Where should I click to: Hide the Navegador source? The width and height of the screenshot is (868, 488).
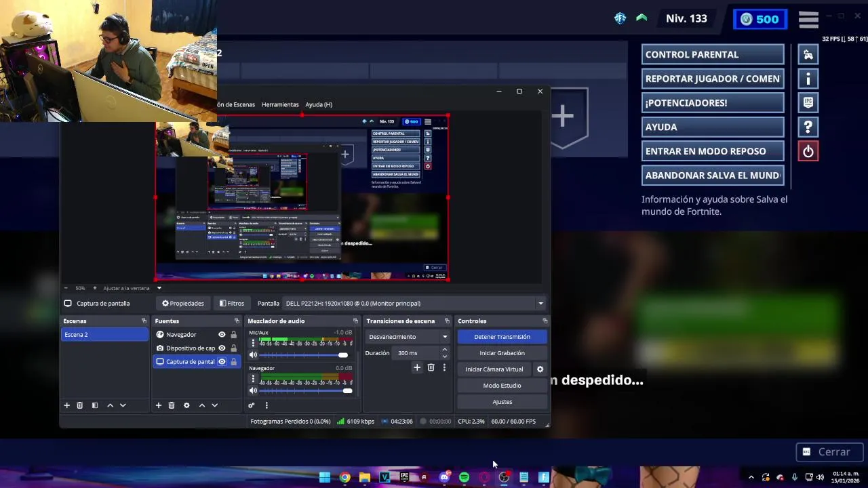222,334
